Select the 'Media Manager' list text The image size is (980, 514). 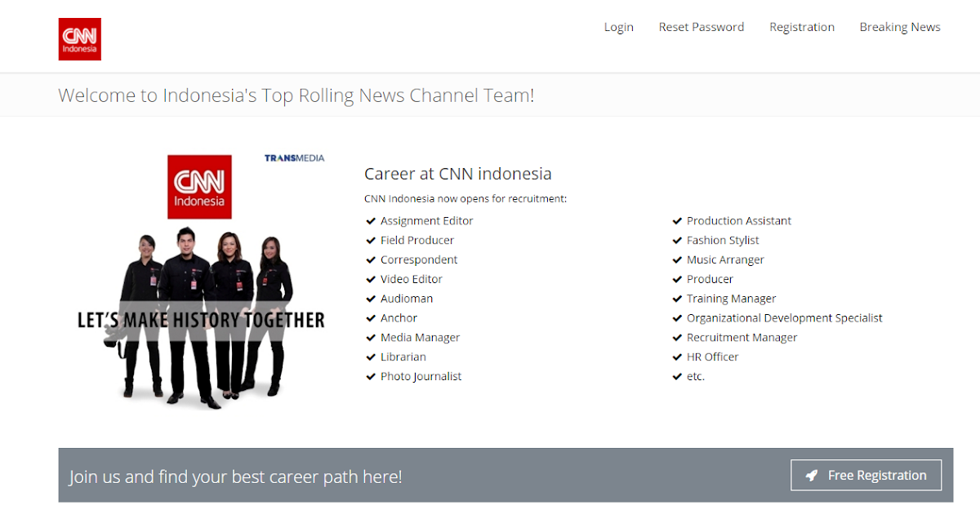[x=420, y=338]
